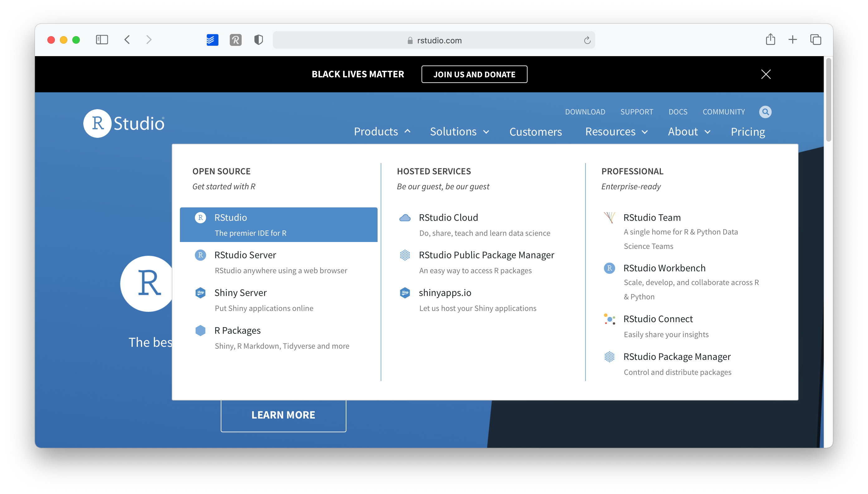Select RStudio Connect dots icon
Screen dimensions: 868x494
pyautogui.click(x=609, y=319)
